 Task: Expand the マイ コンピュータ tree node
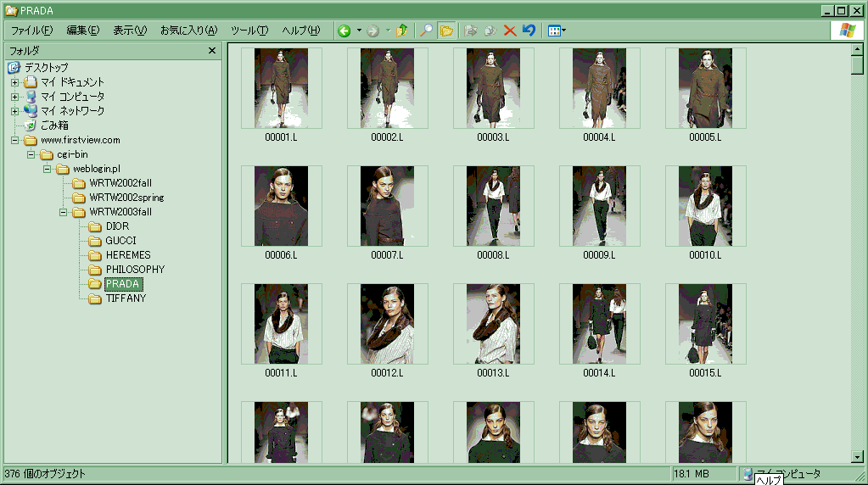tap(14, 97)
